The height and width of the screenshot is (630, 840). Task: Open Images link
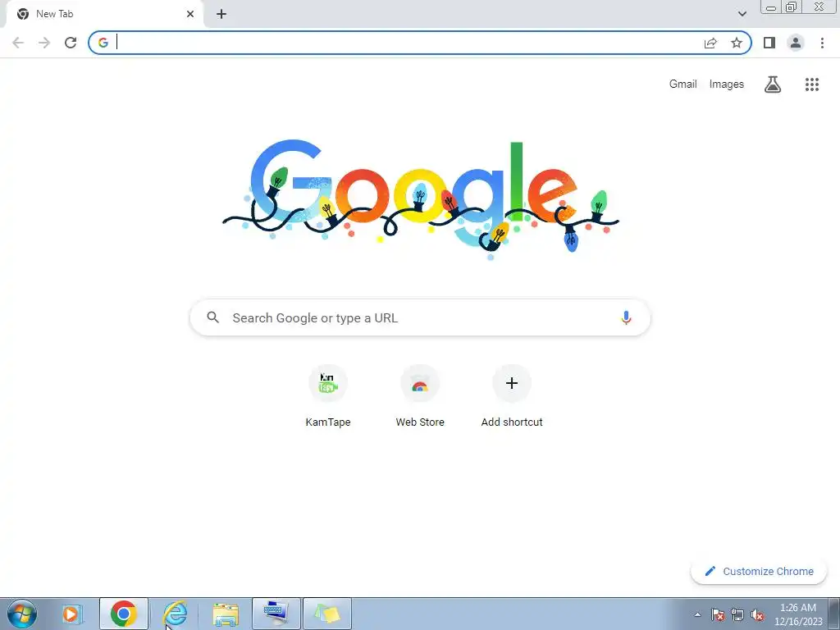tap(727, 84)
